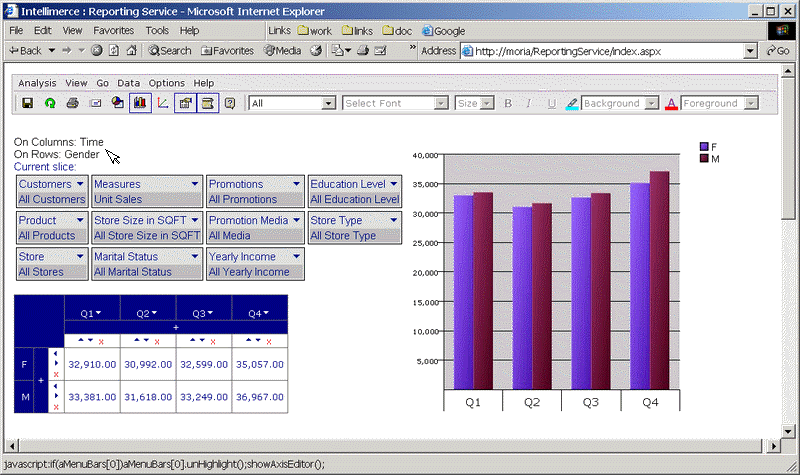800x475 pixels.
Task: Click the Current slice link
Action: [x=45, y=167]
